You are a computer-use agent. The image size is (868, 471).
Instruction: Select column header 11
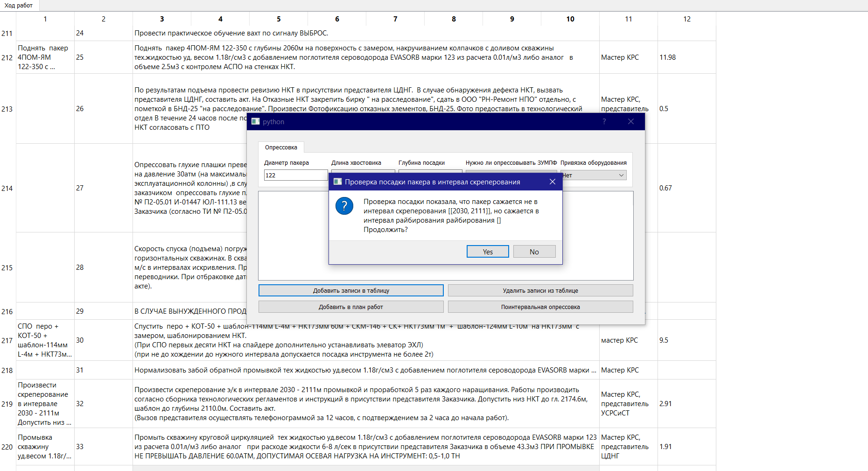(x=629, y=19)
